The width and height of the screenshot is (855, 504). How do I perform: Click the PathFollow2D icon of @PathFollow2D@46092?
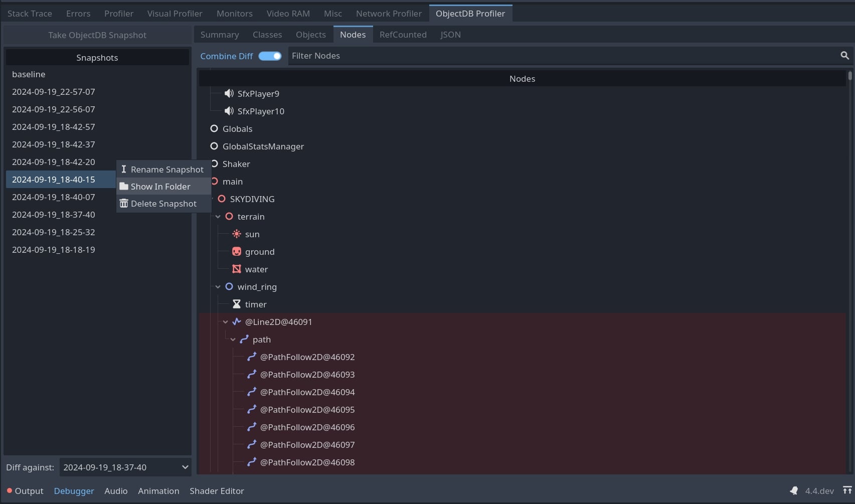[252, 357]
